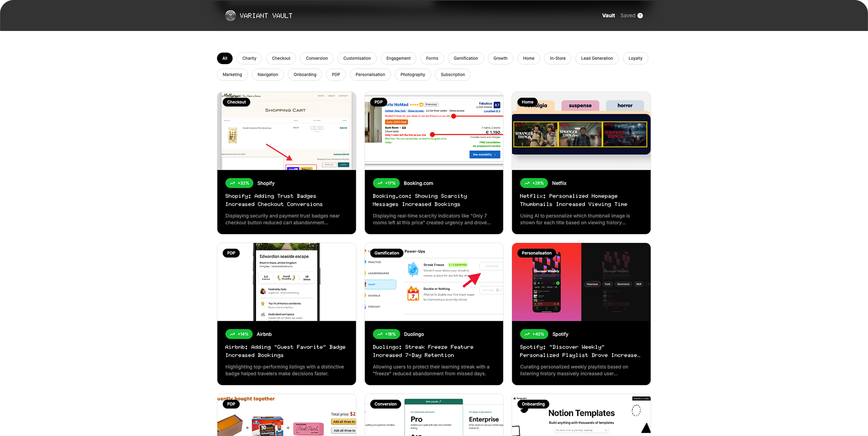This screenshot has height=436, width=868.
Task: Click the Onboarding tag on Notion card
Action: point(533,404)
